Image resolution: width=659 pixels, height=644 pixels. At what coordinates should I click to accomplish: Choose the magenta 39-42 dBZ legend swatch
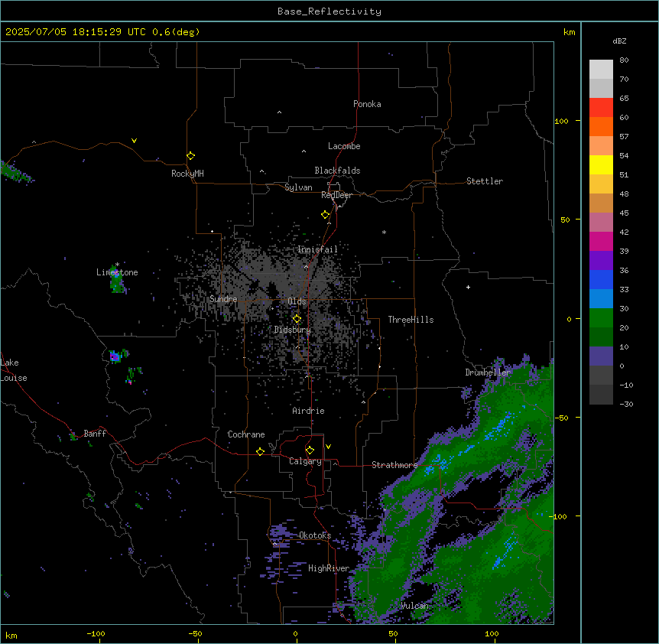[x=601, y=241]
